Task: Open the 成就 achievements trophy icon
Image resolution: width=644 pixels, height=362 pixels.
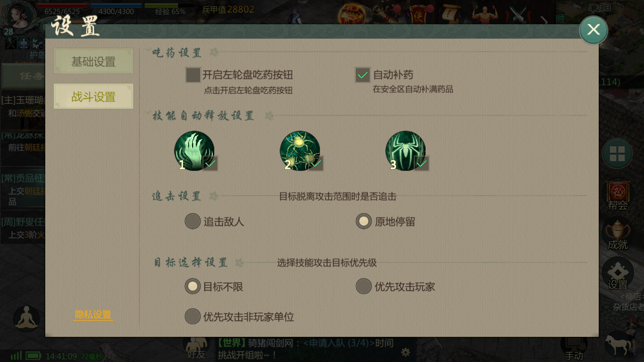Action: [618, 234]
